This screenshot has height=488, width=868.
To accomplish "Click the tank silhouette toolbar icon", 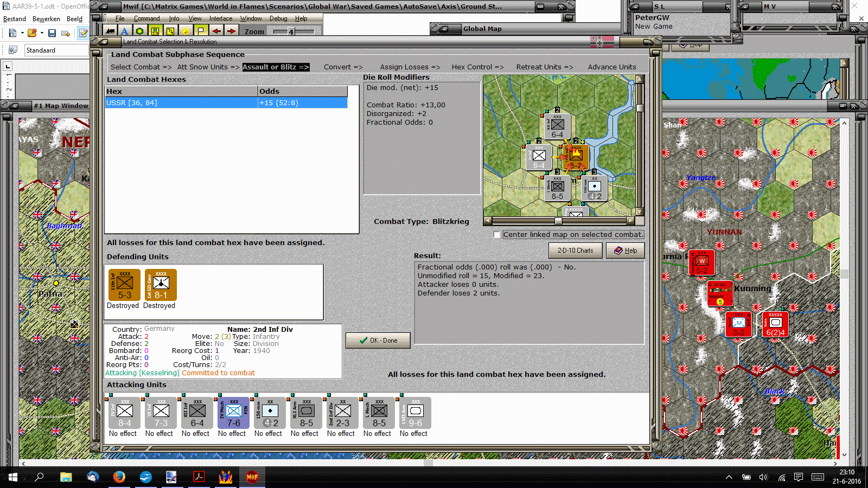I will click(x=110, y=31).
